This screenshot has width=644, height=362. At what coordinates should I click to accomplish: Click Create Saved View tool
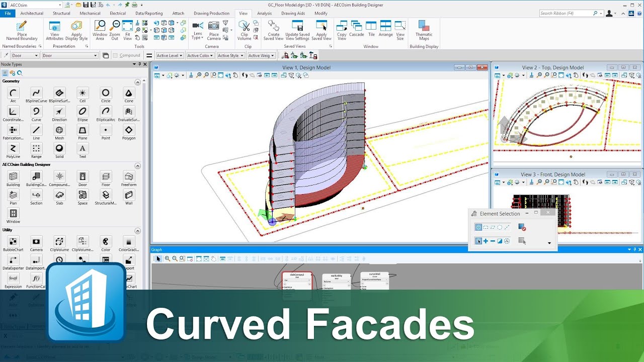click(x=274, y=31)
